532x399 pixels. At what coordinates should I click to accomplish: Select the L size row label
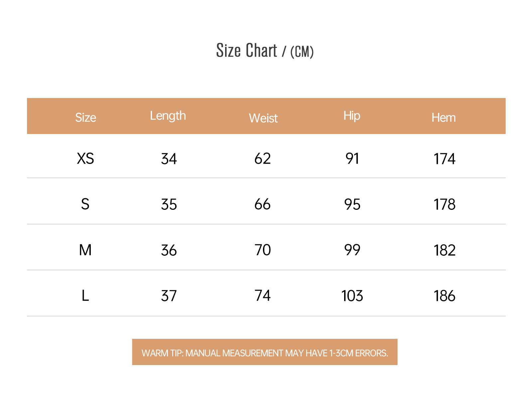pos(85,296)
